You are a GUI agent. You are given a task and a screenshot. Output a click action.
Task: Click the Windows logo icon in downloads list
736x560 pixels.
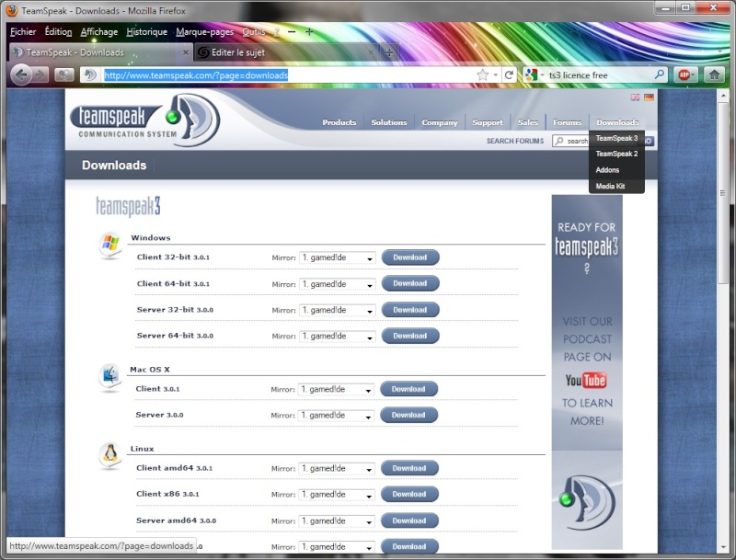(110, 244)
